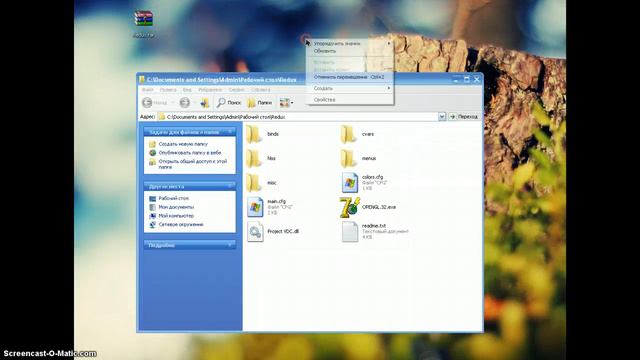Select the Project VDC.dll gear icon
This screenshot has height=360, width=640.
click(255, 231)
